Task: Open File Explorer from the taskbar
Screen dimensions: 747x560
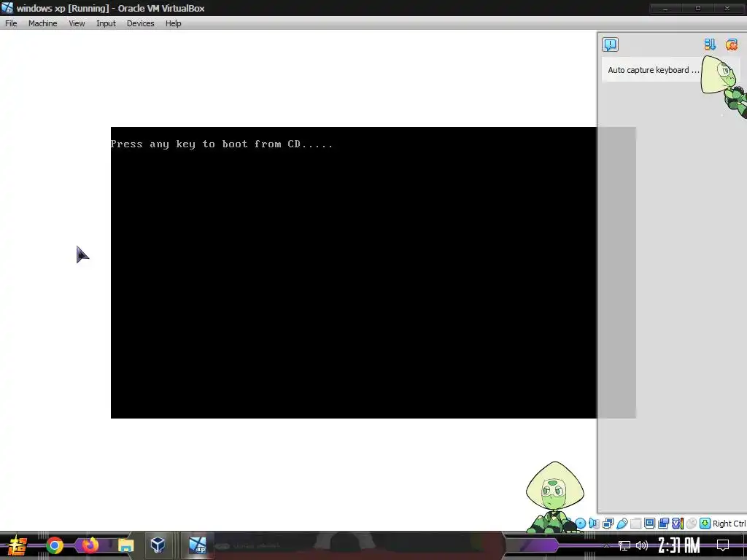Action: click(x=125, y=545)
